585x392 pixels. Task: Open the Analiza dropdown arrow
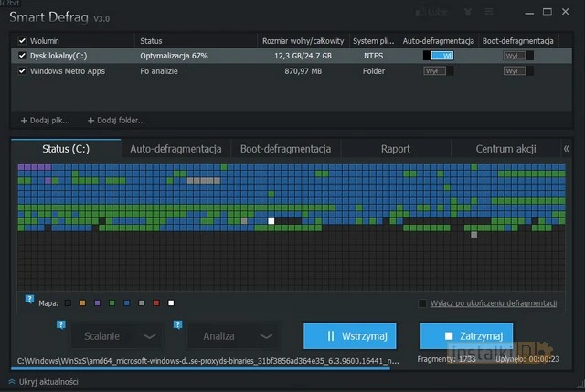click(x=266, y=336)
